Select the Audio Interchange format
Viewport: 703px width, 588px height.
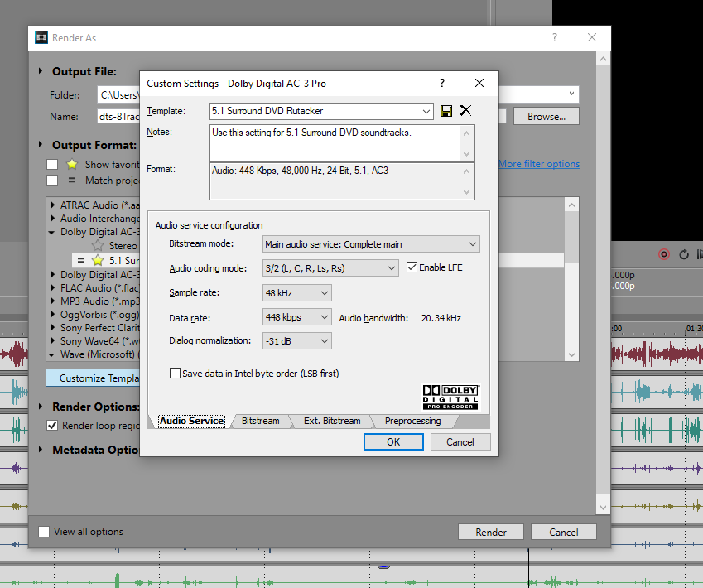click(x=100, y=219)
